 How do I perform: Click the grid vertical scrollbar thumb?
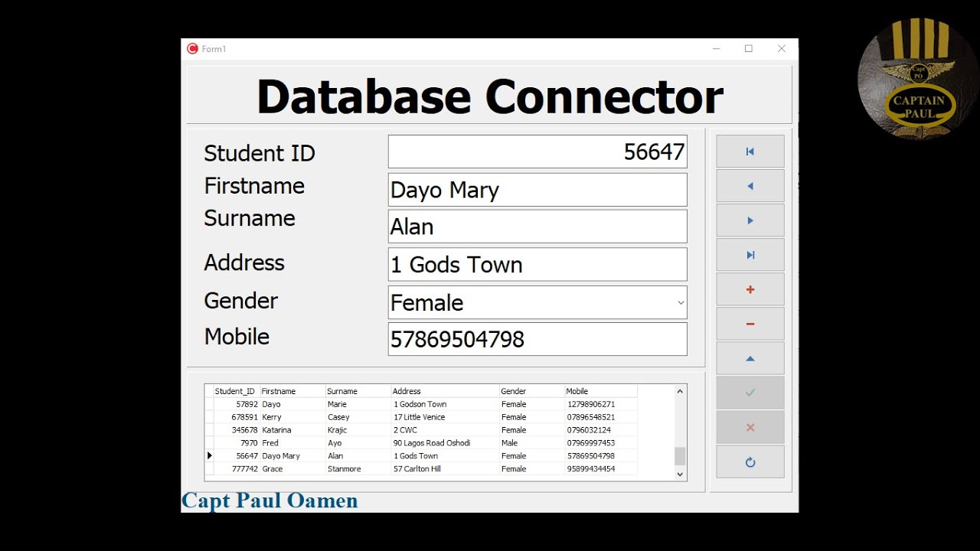[680, 456]
